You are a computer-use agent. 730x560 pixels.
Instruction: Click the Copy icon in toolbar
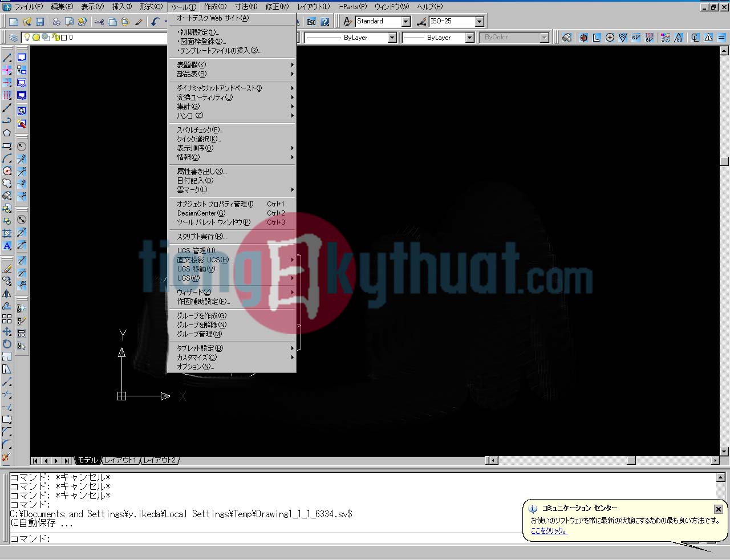pos(112,22)
